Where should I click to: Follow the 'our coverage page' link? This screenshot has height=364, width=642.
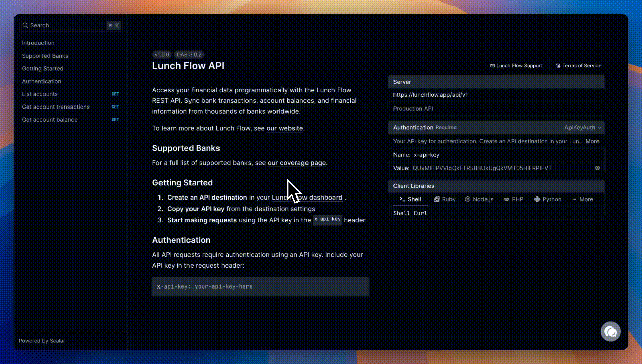tap(297, 163)
